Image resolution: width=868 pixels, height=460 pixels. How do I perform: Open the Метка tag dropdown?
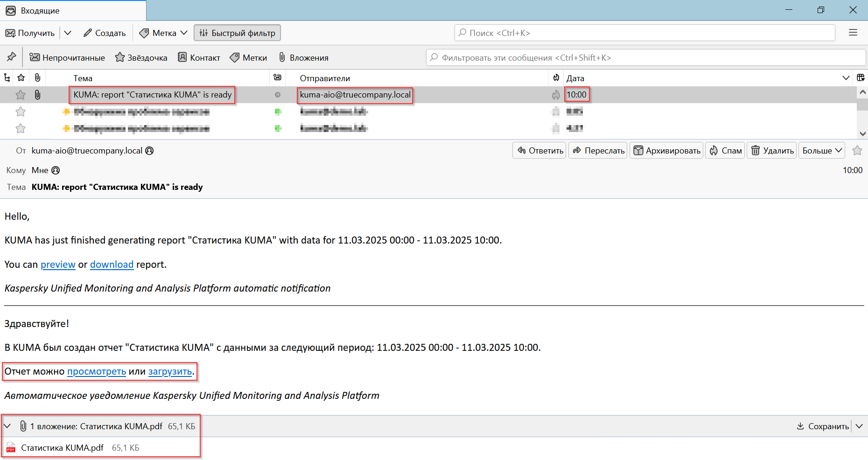(x=163, y=33)
